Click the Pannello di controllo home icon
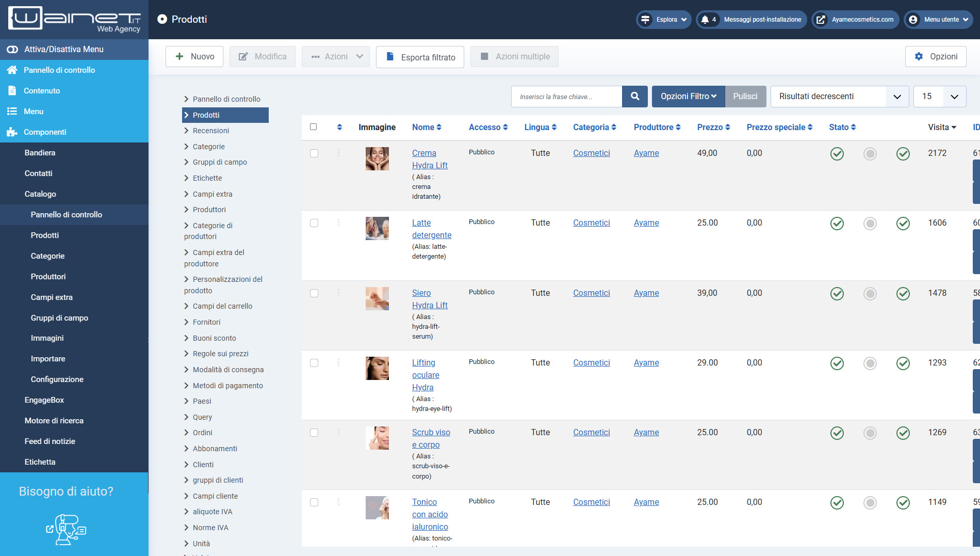980x556 pixels. (12, 70)
